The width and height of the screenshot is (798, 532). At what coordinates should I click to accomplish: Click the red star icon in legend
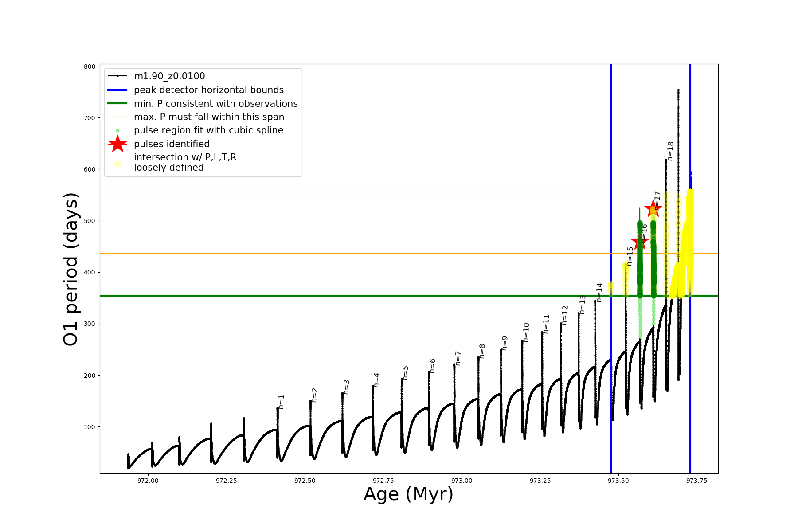click(x=117, y=144)
